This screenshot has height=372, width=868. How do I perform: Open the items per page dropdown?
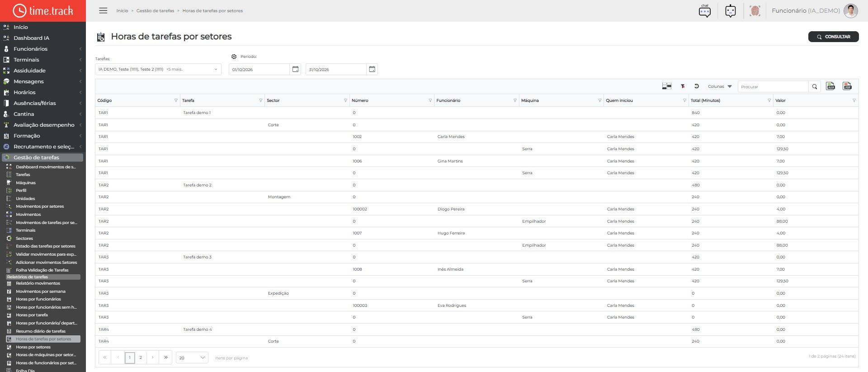click(192, 358)
